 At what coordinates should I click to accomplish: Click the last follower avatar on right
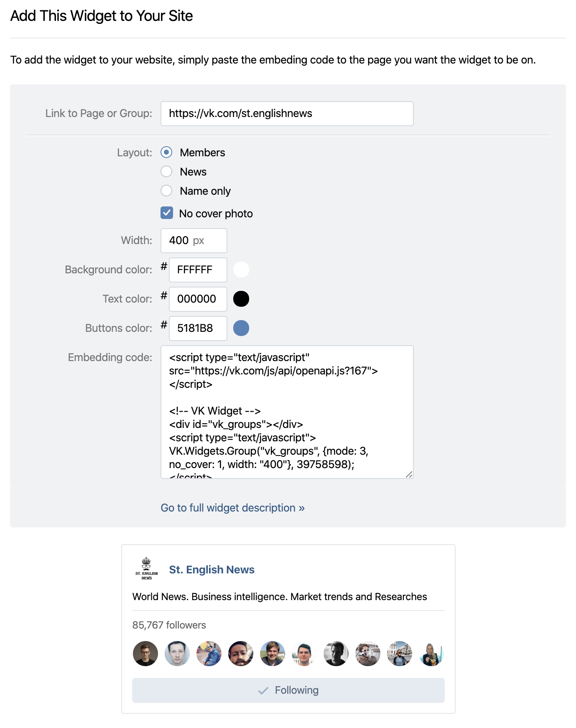431,654
